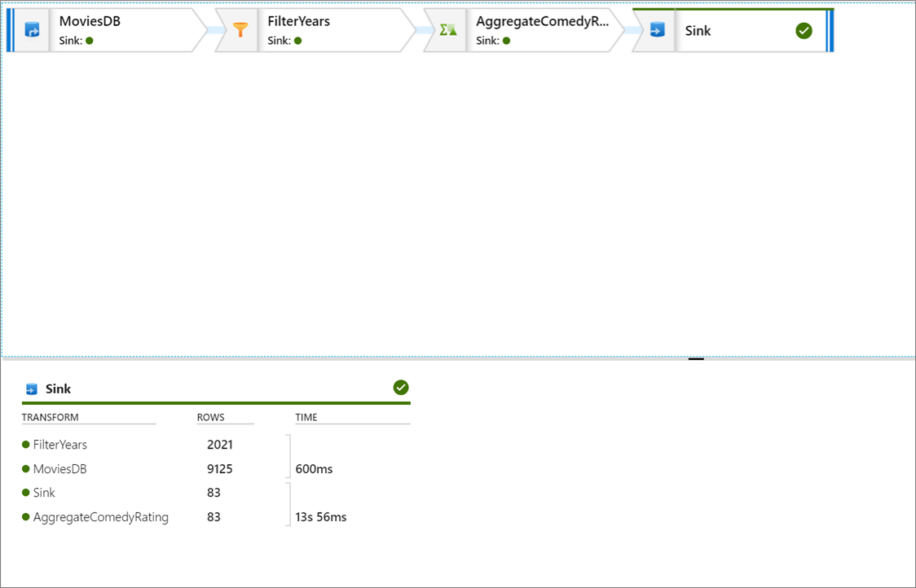Select the Sink arrow icon in the pipeline
The height and width of the screenshot is (588, 916).
(656, 30)
